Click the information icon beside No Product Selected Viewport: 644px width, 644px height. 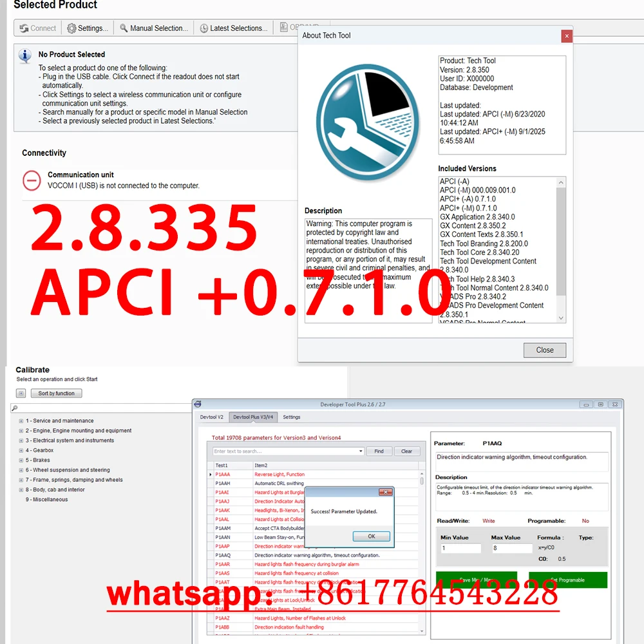[24, 56]
